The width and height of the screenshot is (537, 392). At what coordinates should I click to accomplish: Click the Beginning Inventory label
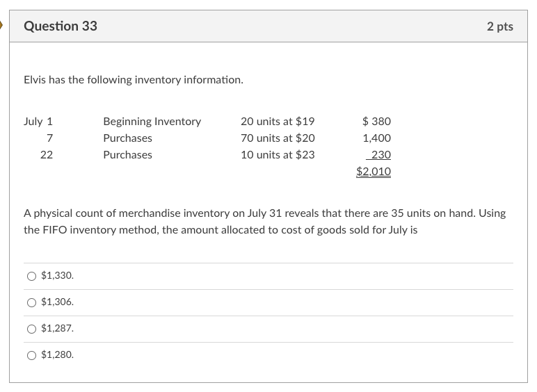152,122
